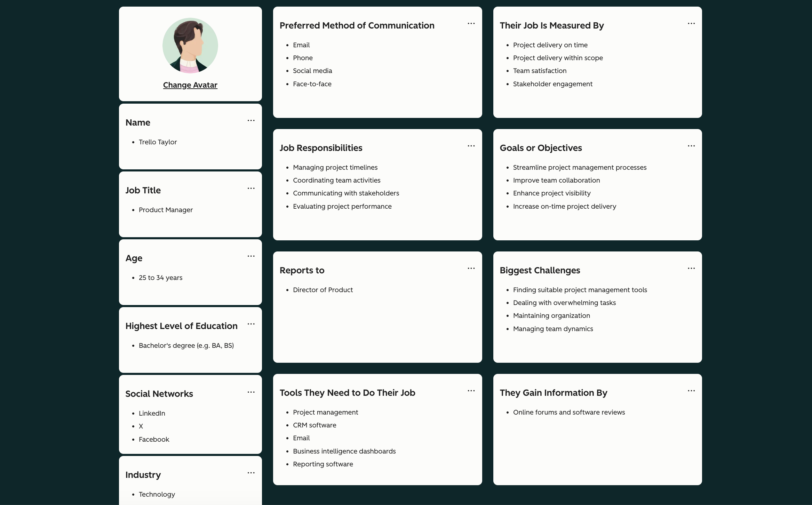812x505 pixels.
Task: Open Job Responsibilities card three-dot menu
Action: [471, 146]
